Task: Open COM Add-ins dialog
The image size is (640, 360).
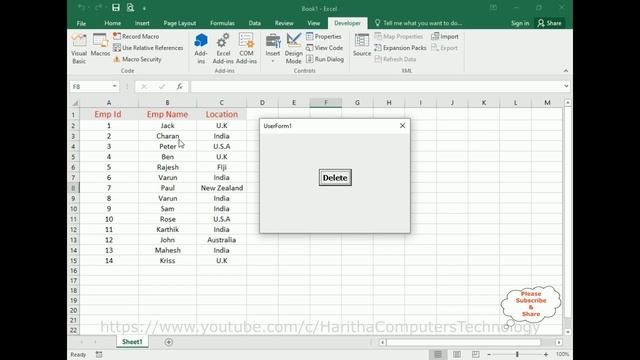Action: [247, 49]
